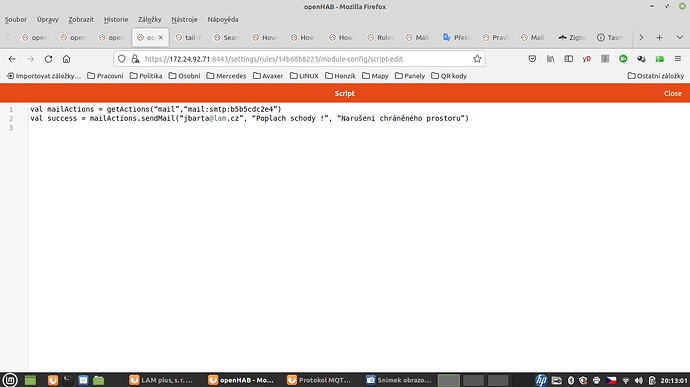Open the Honzík bookmarks folder

(x=340, y=76)
